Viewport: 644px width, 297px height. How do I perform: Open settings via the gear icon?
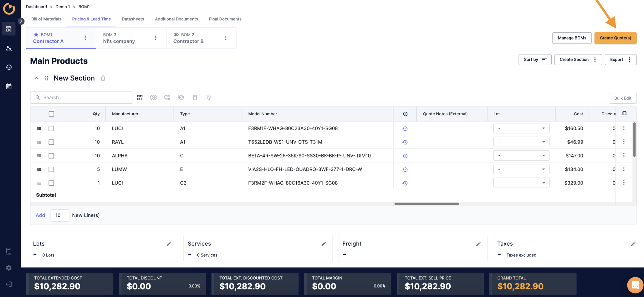click(x=8, y=268)
